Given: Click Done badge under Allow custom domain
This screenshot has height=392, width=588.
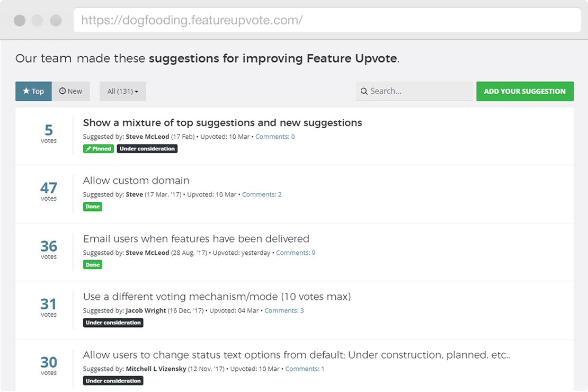Looking at the screenshot, I should point(93,207).
